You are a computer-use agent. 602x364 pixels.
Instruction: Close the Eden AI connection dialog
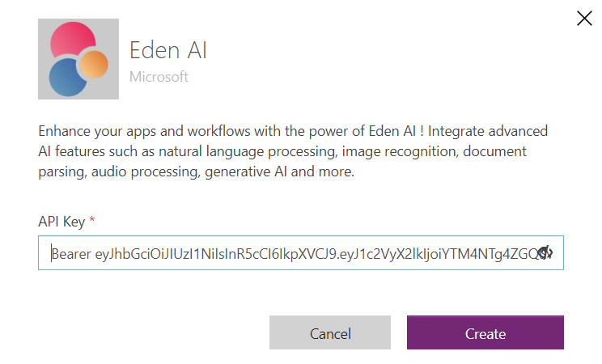[x=584, y=19]
